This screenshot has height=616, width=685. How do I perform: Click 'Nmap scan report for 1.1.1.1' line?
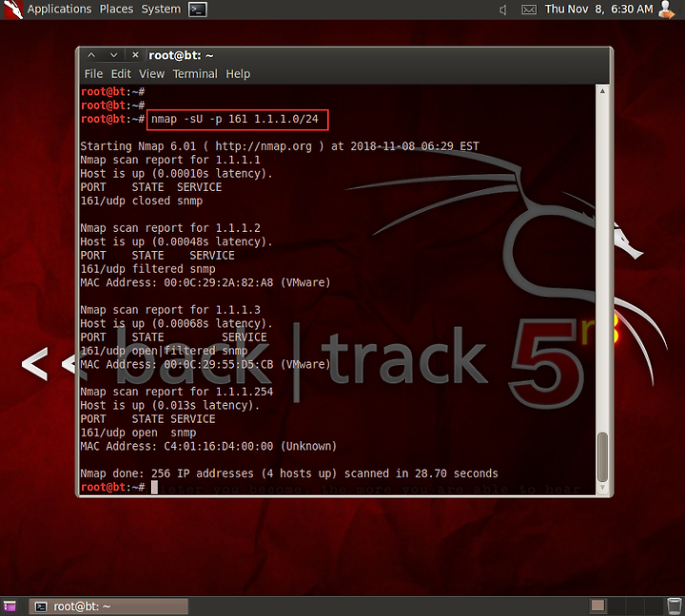point(170,160)
